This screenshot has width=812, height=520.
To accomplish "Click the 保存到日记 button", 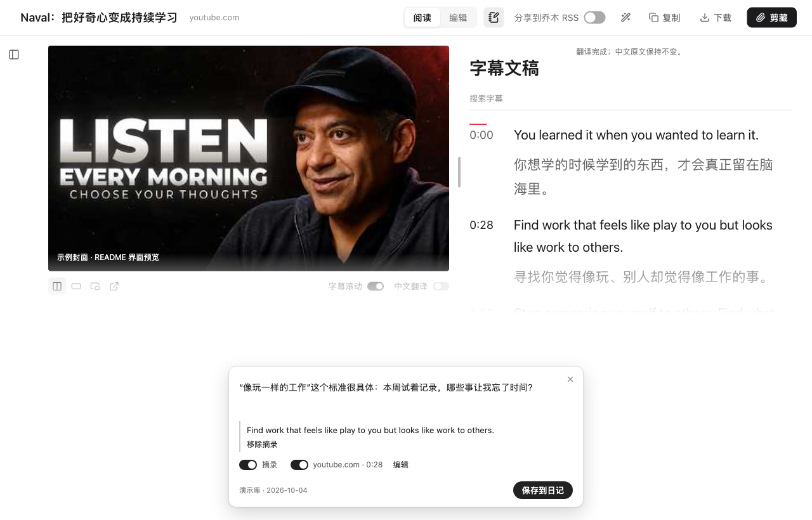I will 543,490.
